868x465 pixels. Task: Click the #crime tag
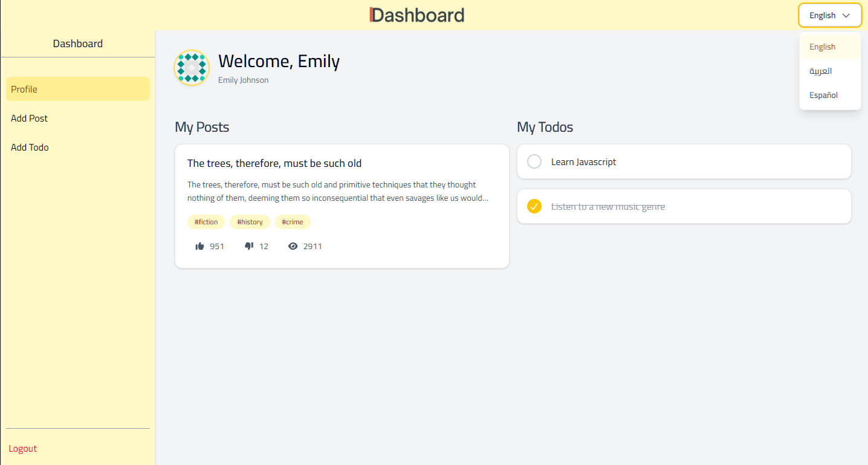[x=293, y=222]
